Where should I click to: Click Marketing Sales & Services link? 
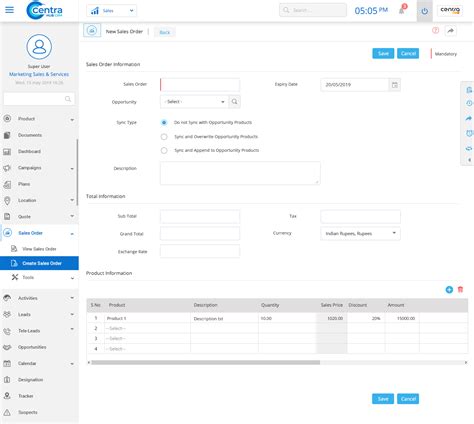click(x=39, y=74)
